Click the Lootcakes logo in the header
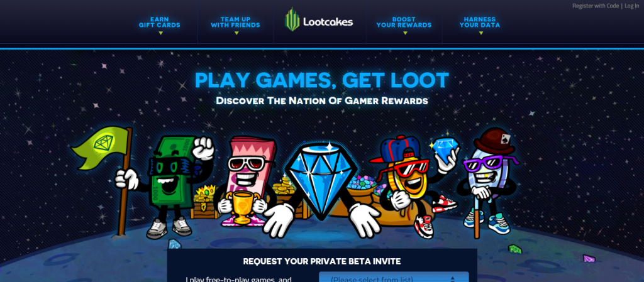This screenshot has height=282, width=644. click(319, 19)
